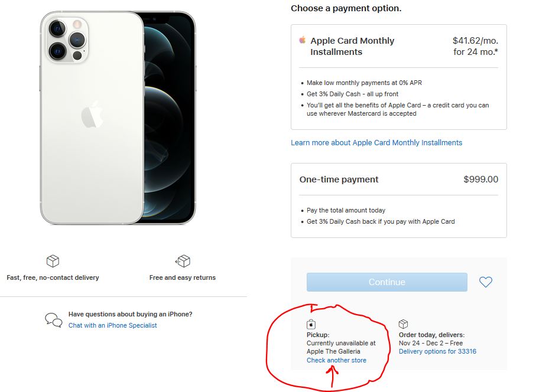Open 'Delivery options for 33316'
The height and width of the screenshot is (392, 536).
pyautogui.click(x=437, y=351)
